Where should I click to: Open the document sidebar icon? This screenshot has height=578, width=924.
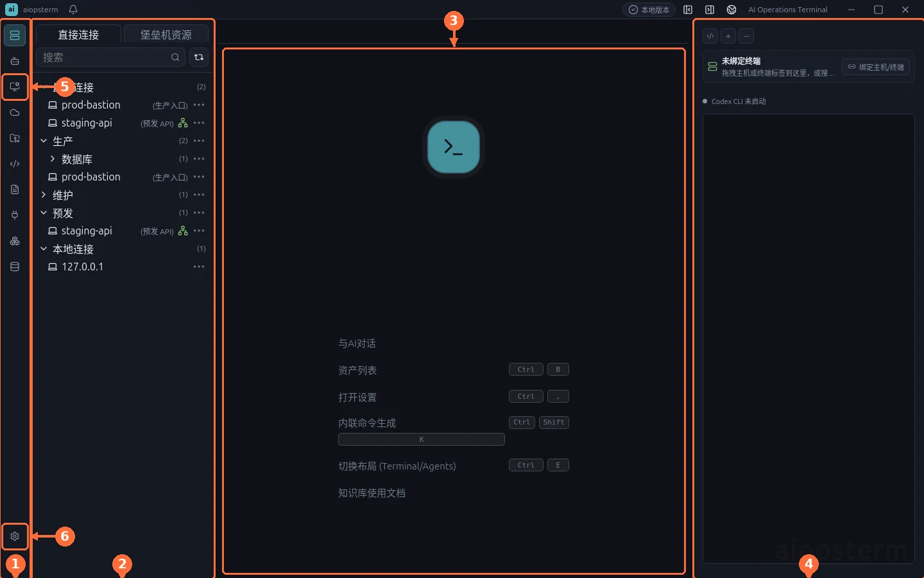tap(15, 189)
